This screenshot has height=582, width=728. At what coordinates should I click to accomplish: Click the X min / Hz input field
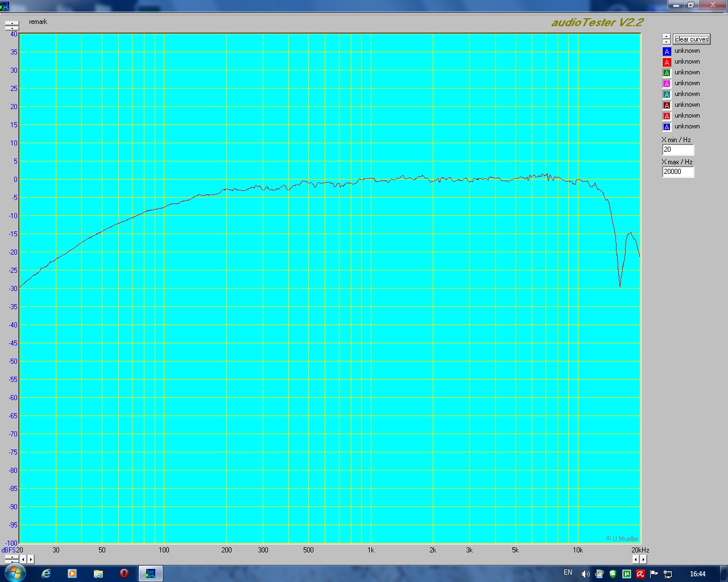(x=678, y=150)
